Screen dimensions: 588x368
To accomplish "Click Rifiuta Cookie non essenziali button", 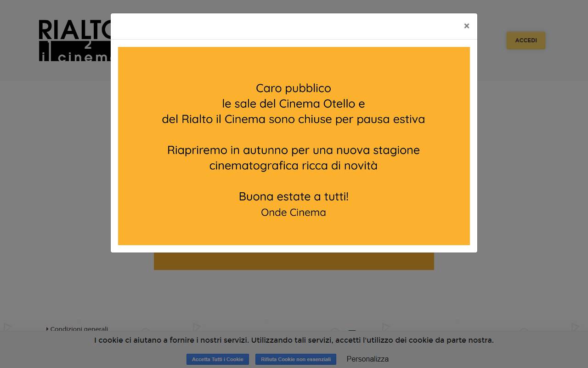I will (296, 359).
